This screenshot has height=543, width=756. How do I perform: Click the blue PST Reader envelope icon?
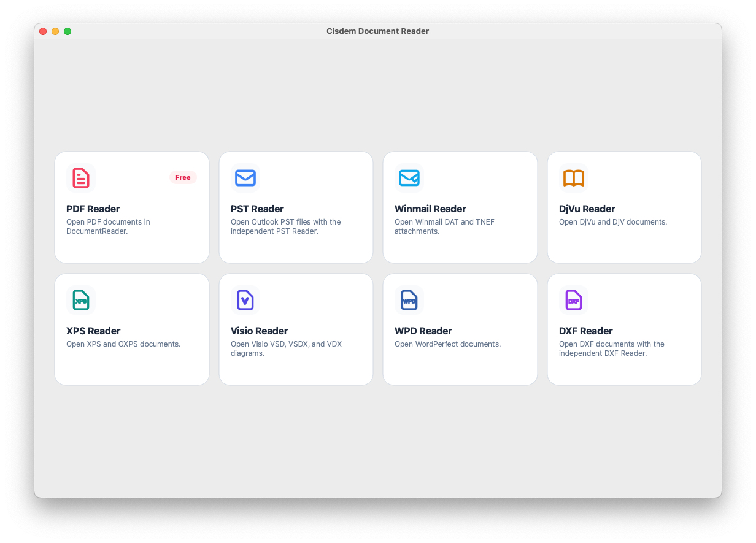[x=245, y=178]
